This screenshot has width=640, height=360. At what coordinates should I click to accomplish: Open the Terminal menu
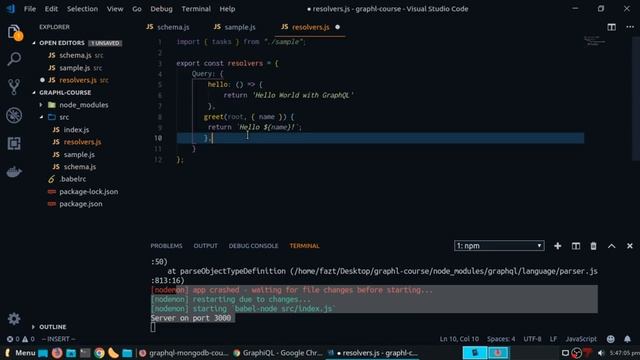196,9
